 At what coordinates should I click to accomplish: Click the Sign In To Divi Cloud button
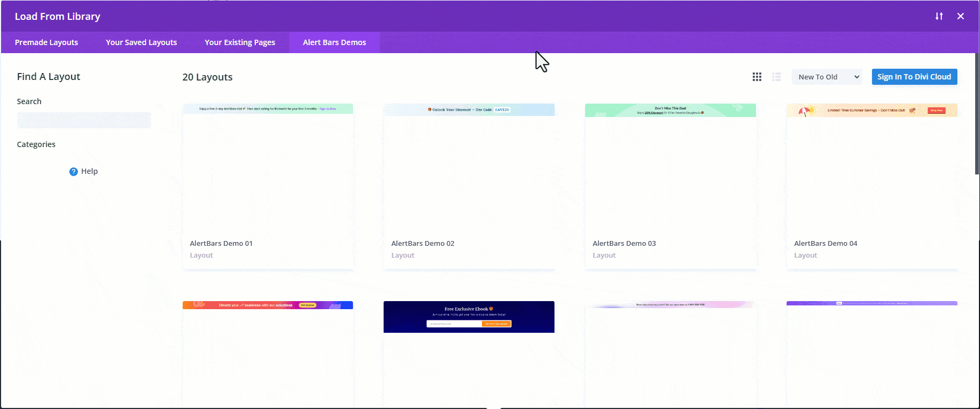914,77
